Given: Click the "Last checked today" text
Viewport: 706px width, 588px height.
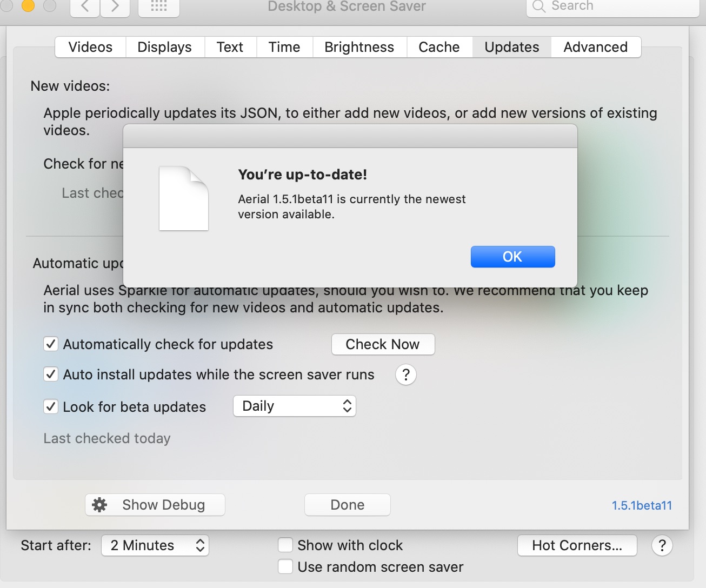Looking at the screenshot, I should (107, 438).
